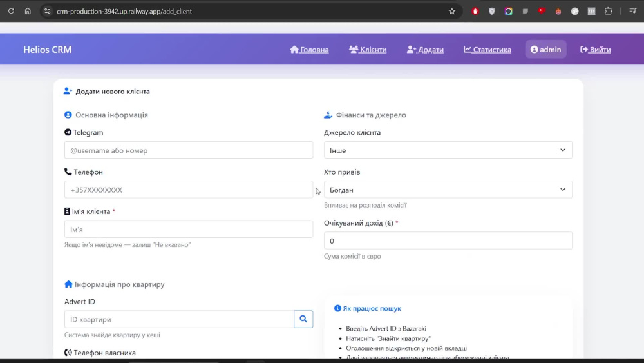Image resolution: width=644 pixels, height=363 pixels.
Task: Click the add-user icon beside Додати нового клієнта
Action: pyautogui.click(x=68, y=91)
